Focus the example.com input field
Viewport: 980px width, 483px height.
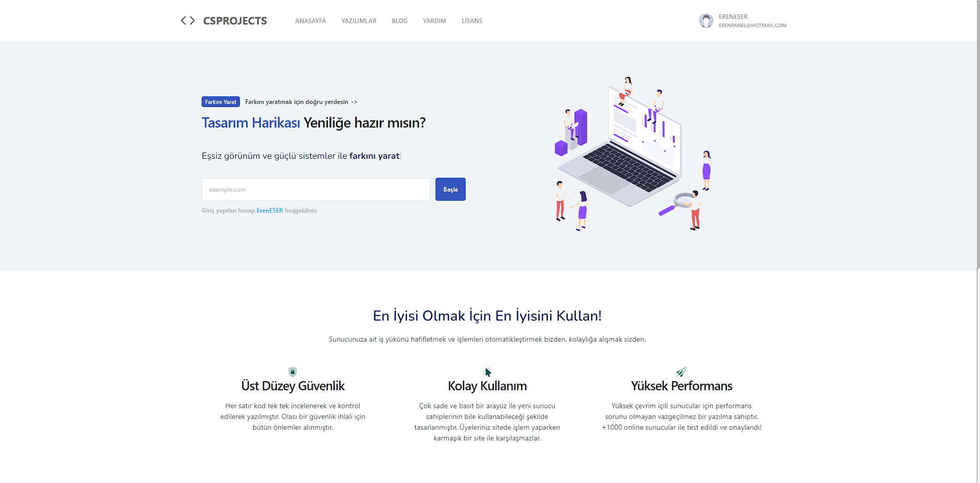click(316, 190)
